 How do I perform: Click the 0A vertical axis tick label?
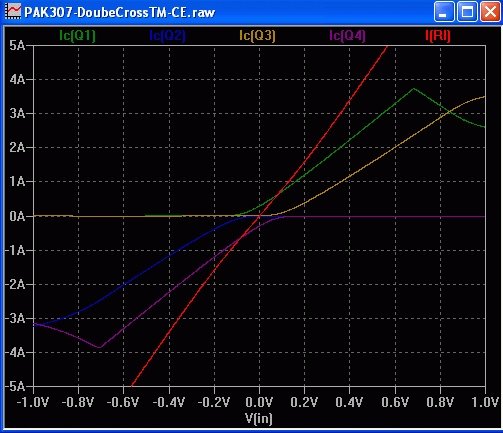tap(17, 216)
